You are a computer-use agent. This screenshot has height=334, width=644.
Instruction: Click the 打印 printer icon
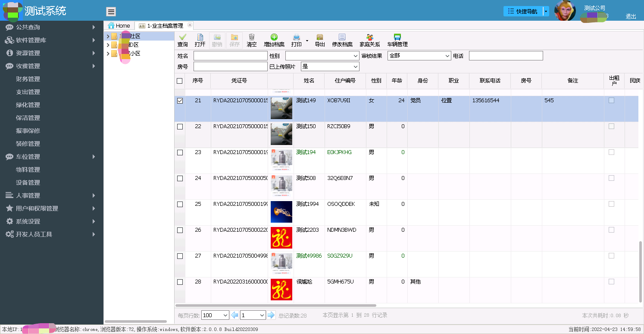[x=297, y=38]
